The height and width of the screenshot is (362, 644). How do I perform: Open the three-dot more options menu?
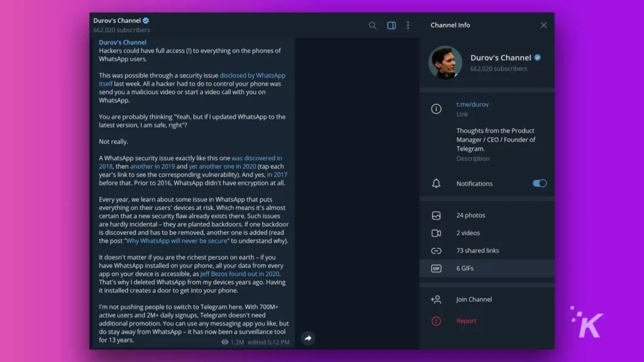[x=408, y=25]
